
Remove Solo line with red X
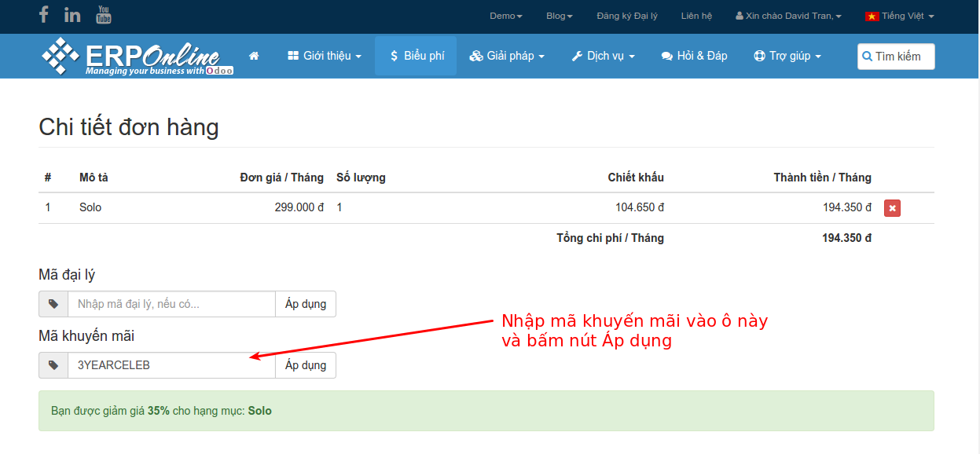892,208
